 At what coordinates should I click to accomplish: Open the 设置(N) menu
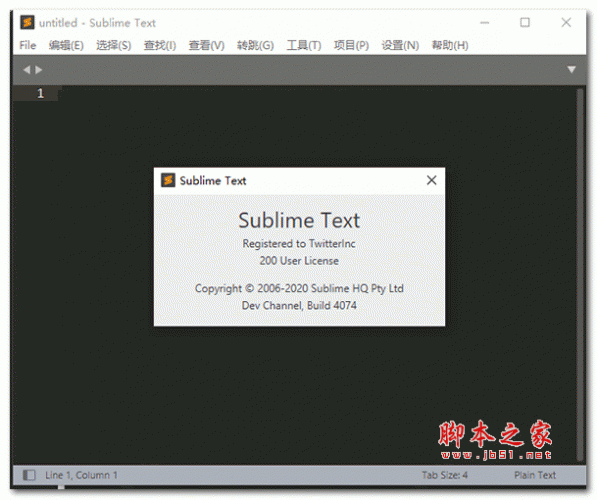400,45
